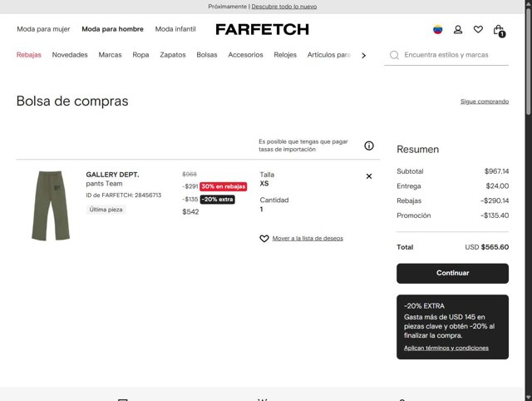
Task: Click the Entrega $24.00 amount
Action: pyautogui.click(x=497, y=186)
